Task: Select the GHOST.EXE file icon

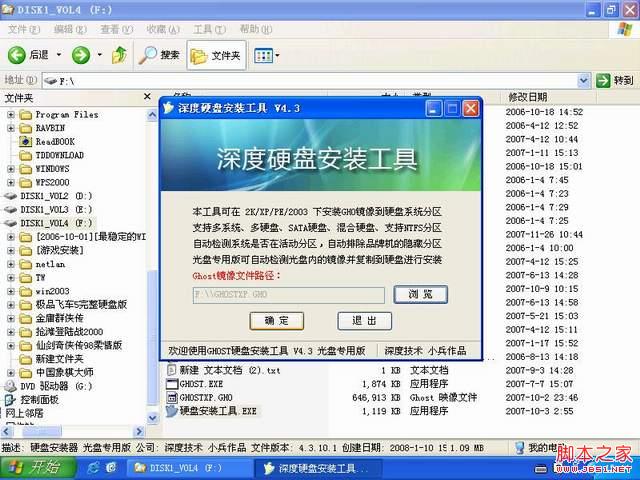Action: [173, 384]
